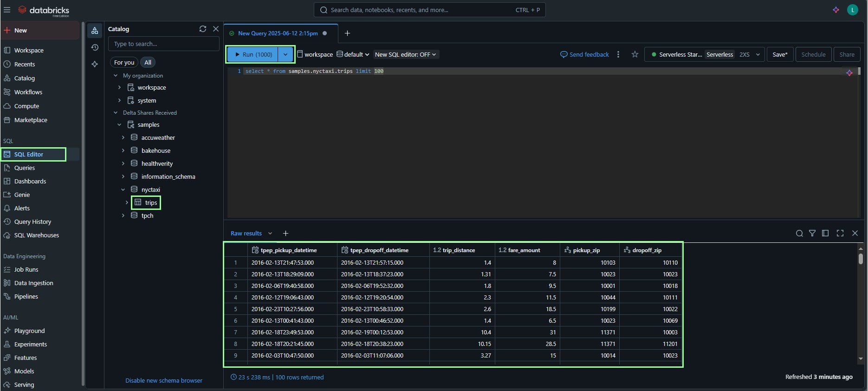
Task: Open the assistant sparkle icon in side panel
Action: (95, 64)
